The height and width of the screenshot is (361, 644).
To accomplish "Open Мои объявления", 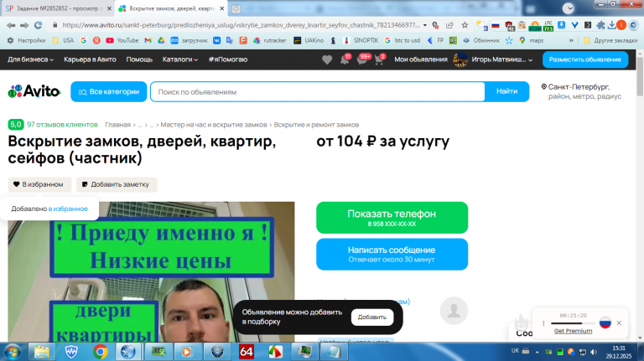I will [421, 59].
